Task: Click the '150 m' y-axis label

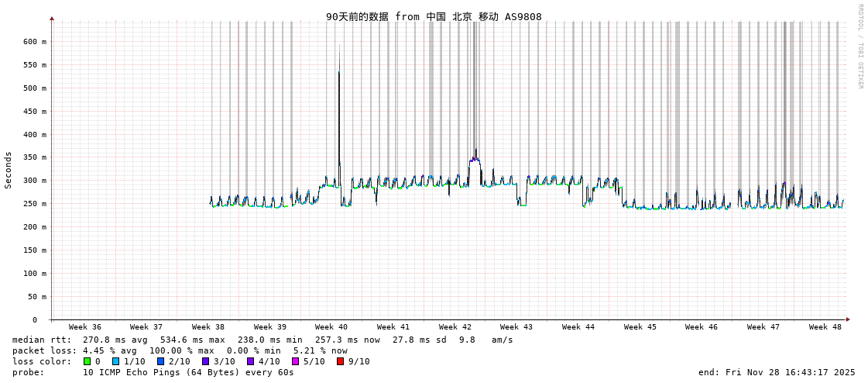Action: point(36,250)
